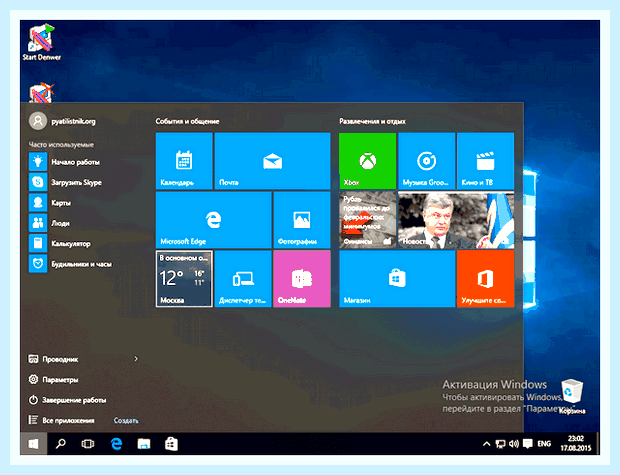Show All apps (Все приложения)

click(61, 420)
